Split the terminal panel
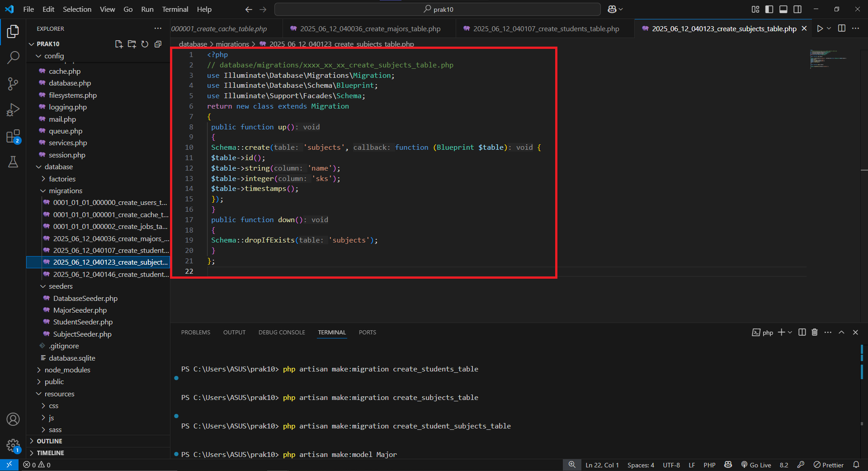 (x=802, y=332)
